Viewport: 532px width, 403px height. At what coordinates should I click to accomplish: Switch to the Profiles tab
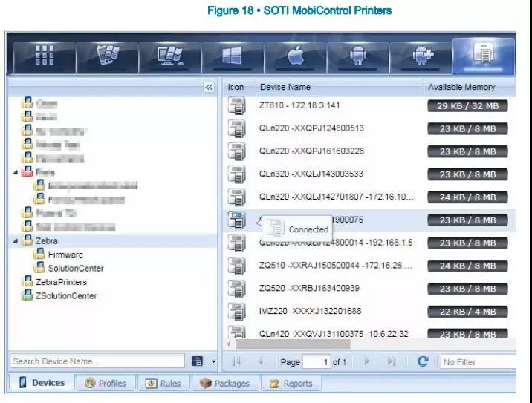pyautogui.click(x=105, y=384)
